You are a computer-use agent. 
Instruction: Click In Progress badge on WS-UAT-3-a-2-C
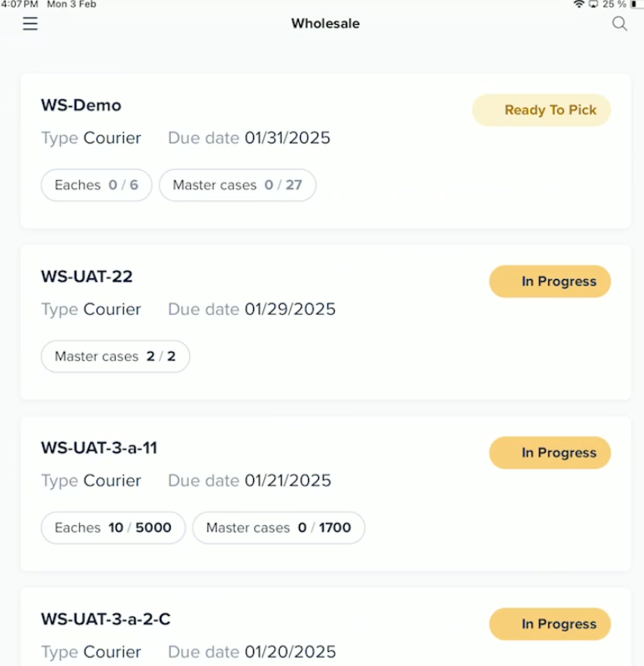pos(550,624)
